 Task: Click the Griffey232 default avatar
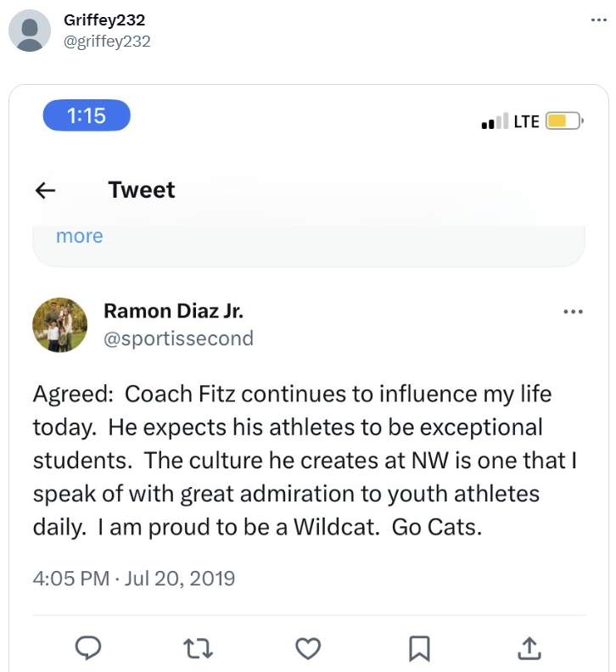point(30,31)
